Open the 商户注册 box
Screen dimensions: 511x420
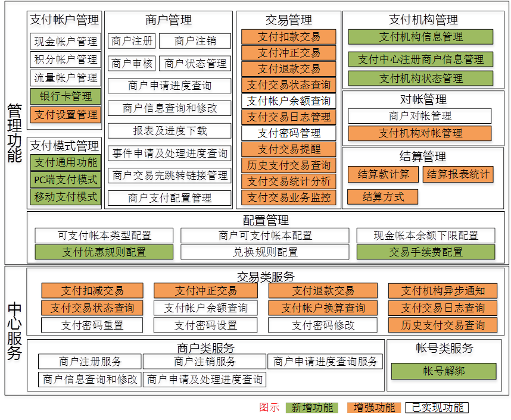(x=132, y=41)
